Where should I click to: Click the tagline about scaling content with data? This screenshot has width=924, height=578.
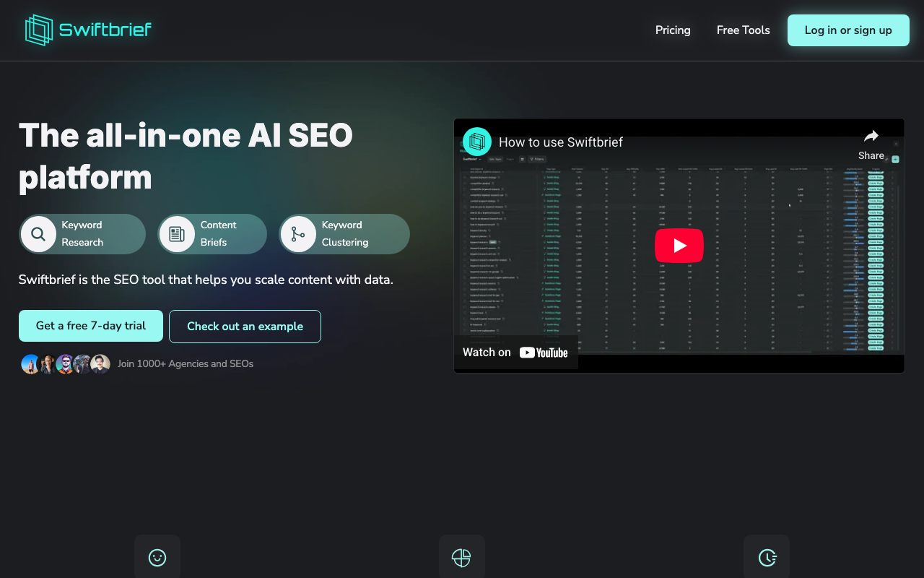click(x=206, y=280)
